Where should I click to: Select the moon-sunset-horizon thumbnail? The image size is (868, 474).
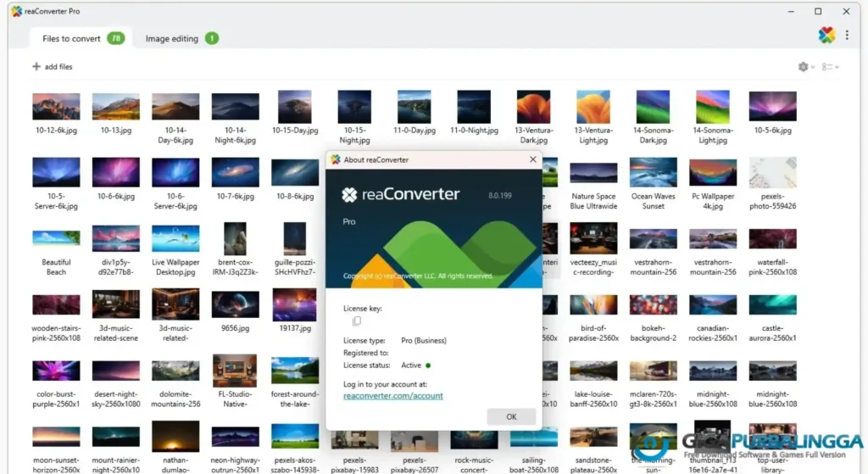point(56,437)
